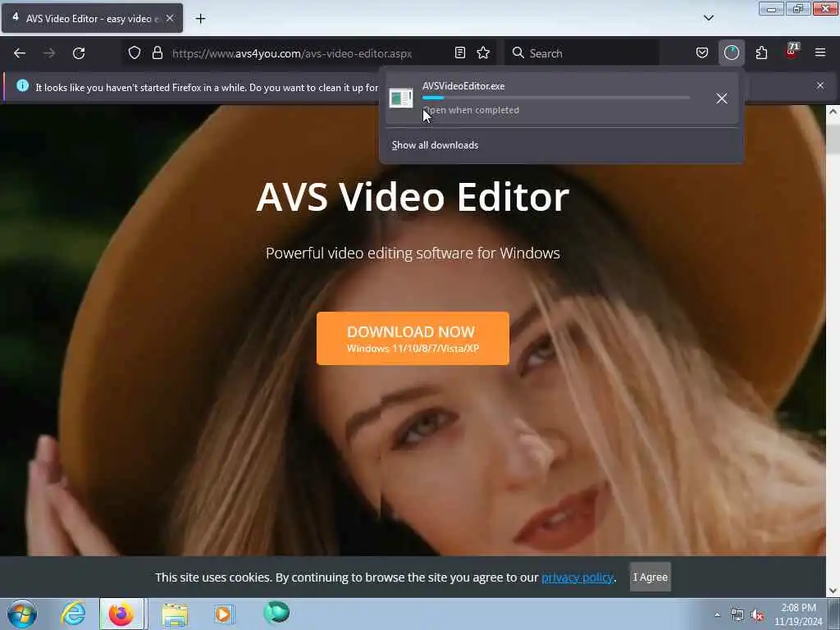This screenshot has height=630, width=840.
Task: Click the muted volume tray icon
Action: [x=757, y=615]
